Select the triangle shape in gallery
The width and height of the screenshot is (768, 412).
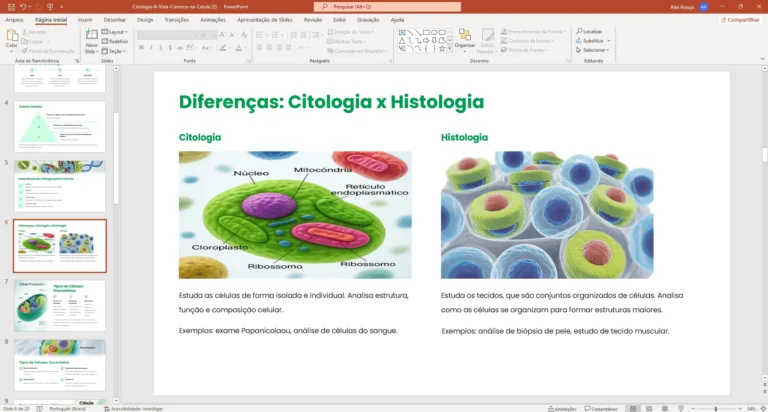coord(402,41)
